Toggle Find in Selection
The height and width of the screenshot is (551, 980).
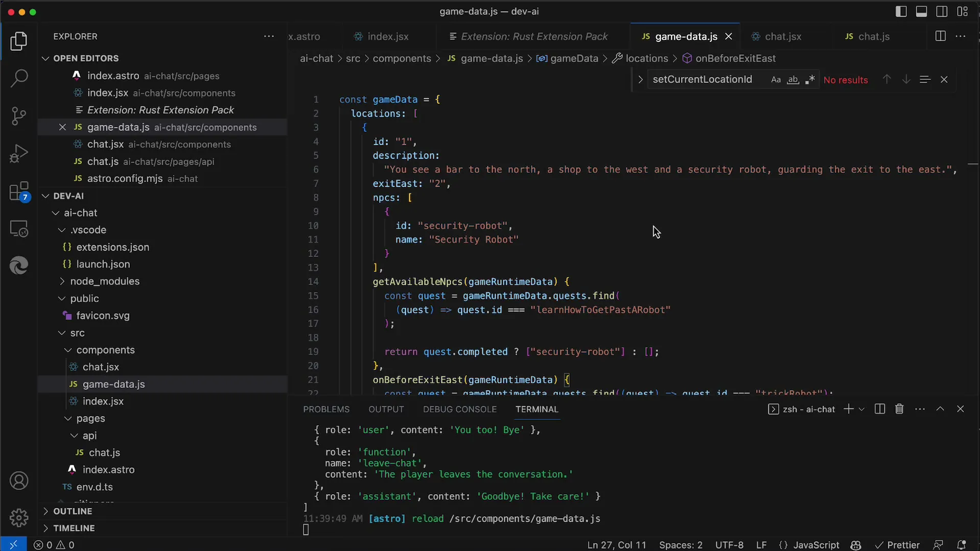tap(925, 80)
